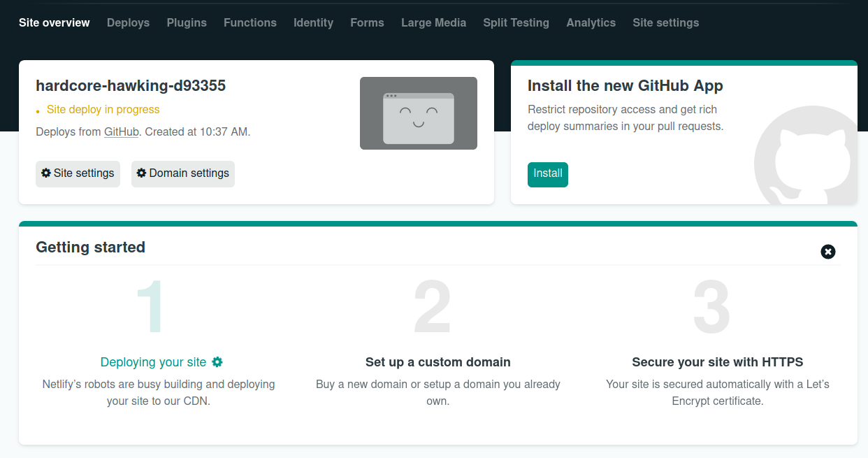Open the Site overview tab
Screen dimensions: 868x458
tap(54, 22)
